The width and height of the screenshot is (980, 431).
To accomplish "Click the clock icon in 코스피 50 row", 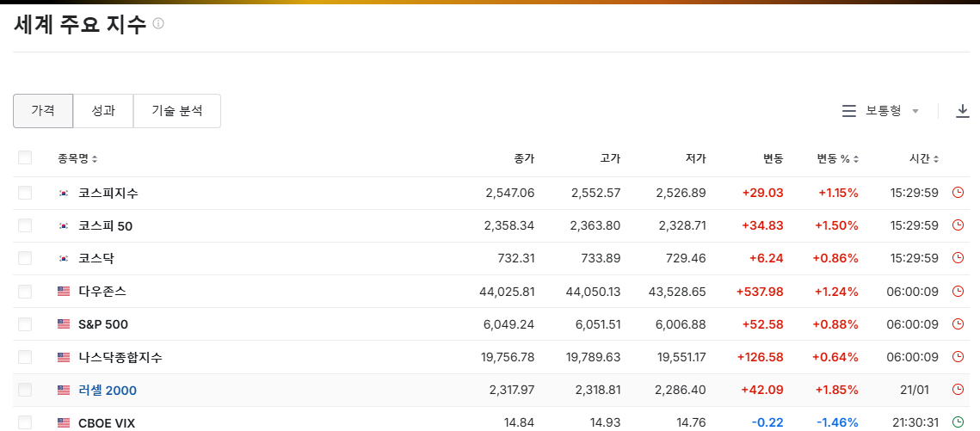I will [958, 225].
